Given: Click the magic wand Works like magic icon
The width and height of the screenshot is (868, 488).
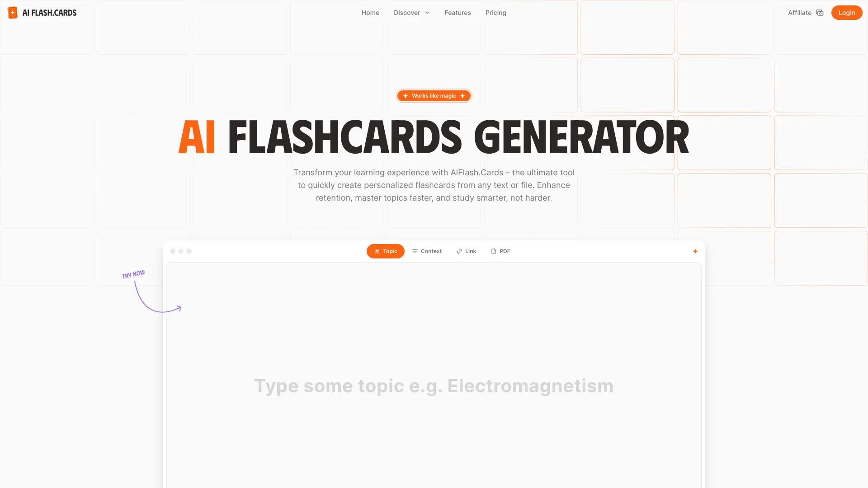Looking at the screenshot, I should click(x=406, y=95).
